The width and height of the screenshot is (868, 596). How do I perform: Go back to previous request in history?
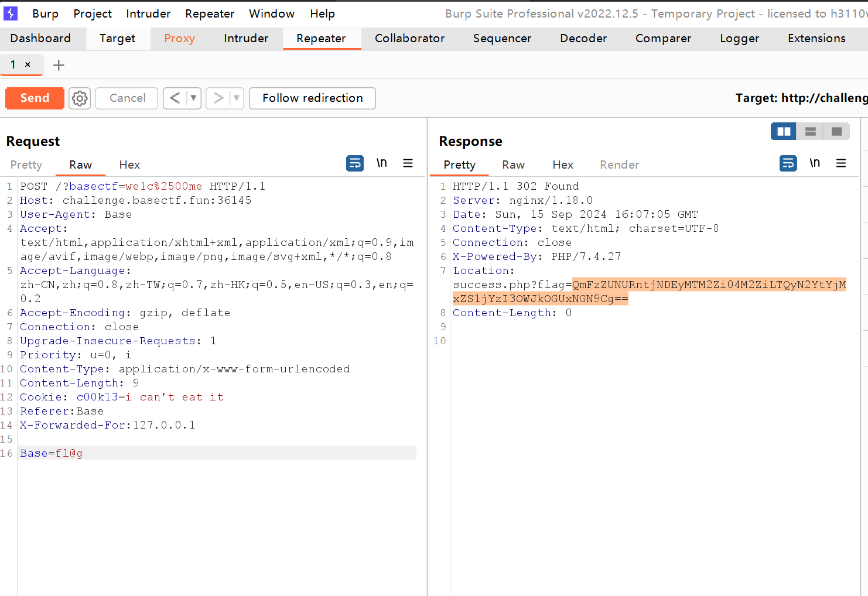175,98
